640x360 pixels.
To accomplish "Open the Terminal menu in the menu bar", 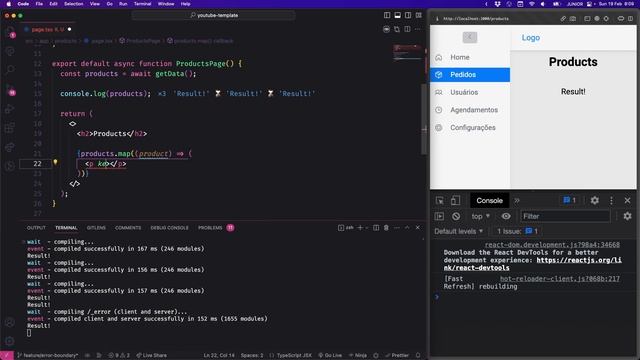I will [x=142, y=4].
